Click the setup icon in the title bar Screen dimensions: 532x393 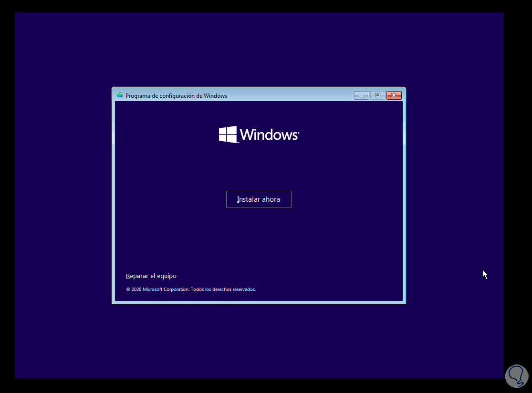(x=119, y=95)
